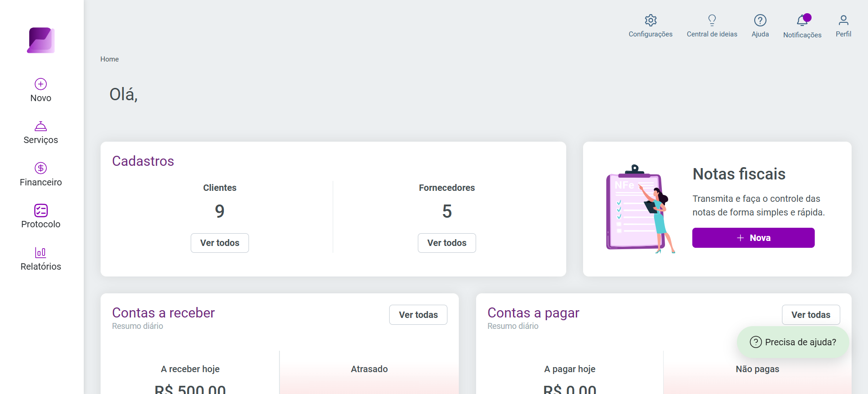Click the Financeiro label in sidebar

pyautogui.click(x=41, y=182)
